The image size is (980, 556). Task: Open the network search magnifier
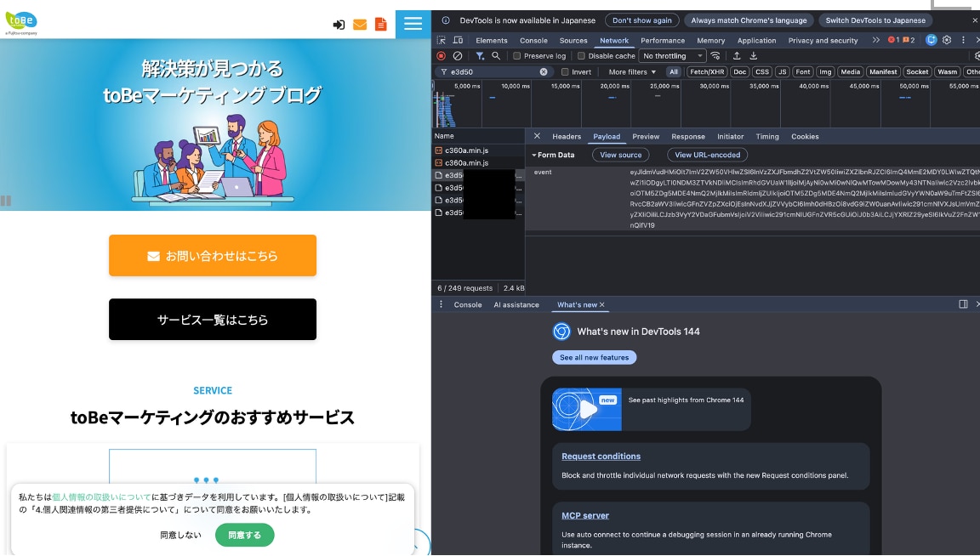(495, 56)
